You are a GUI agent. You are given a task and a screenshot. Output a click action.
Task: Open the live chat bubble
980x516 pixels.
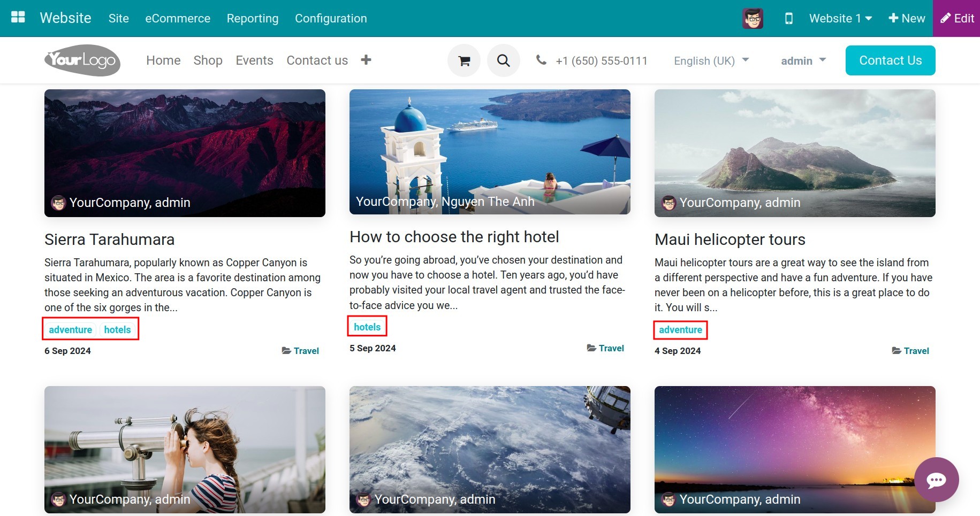pos(937,480)
